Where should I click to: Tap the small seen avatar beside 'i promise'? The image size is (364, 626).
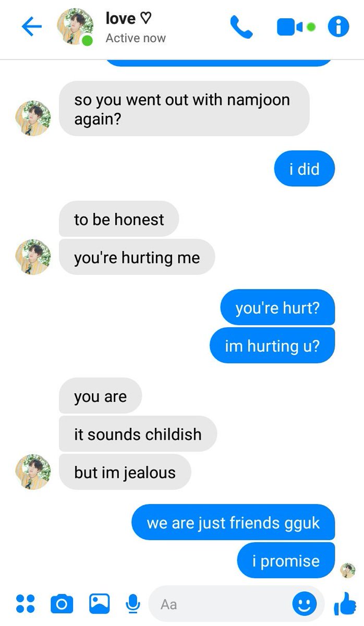click(348, 570)
